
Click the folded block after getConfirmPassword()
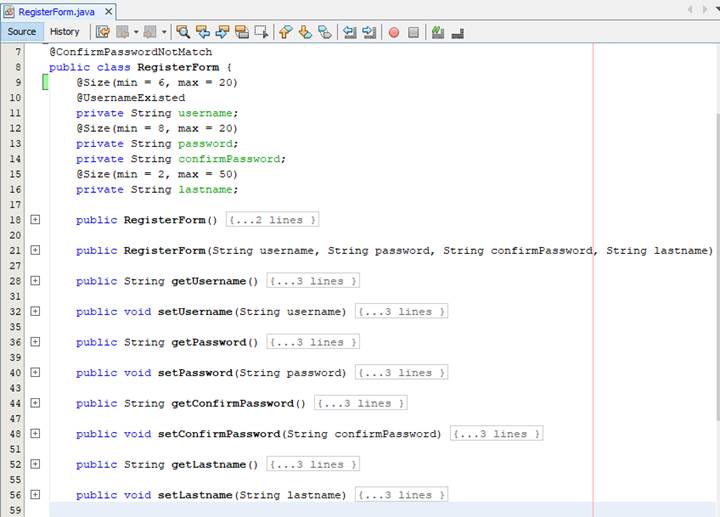pos(361,403)
